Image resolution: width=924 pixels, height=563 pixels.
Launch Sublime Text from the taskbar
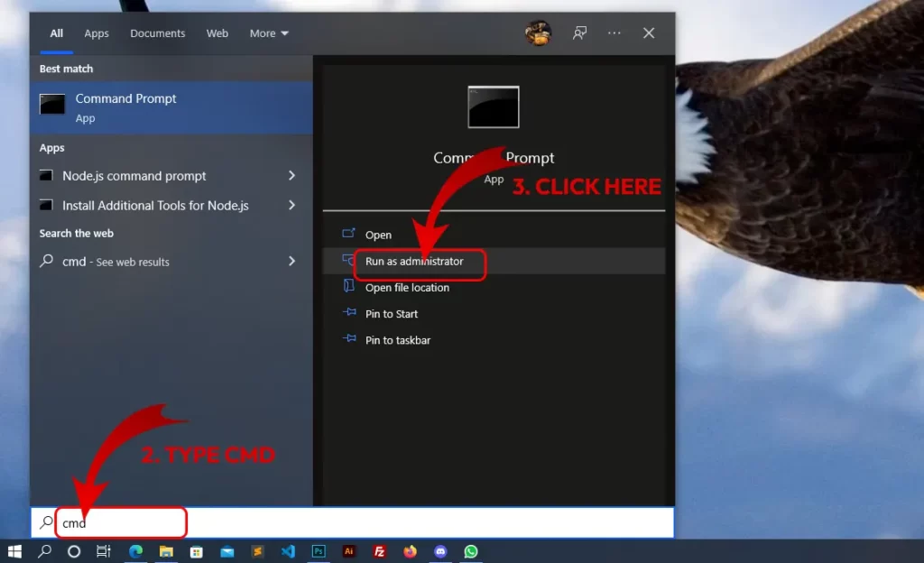pos(257,551)
